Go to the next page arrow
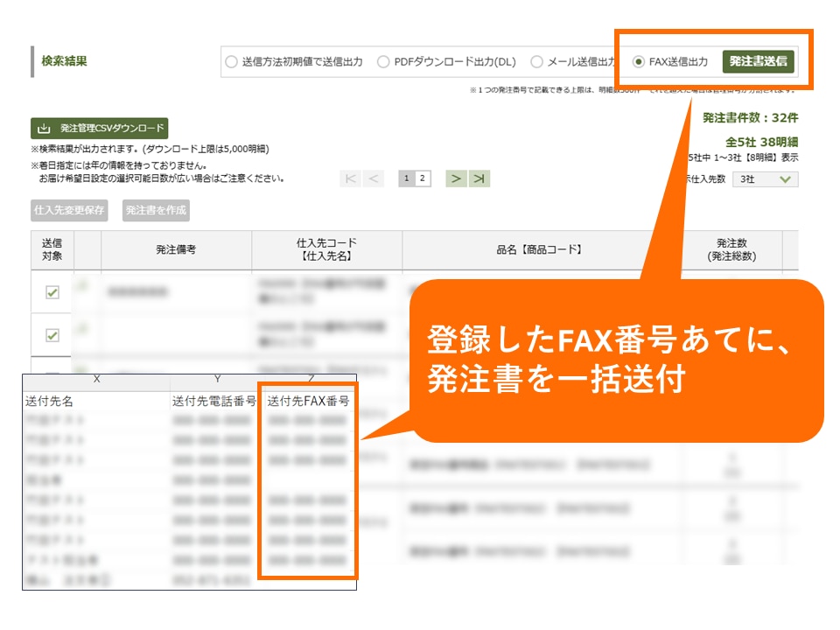 (456, 179)
